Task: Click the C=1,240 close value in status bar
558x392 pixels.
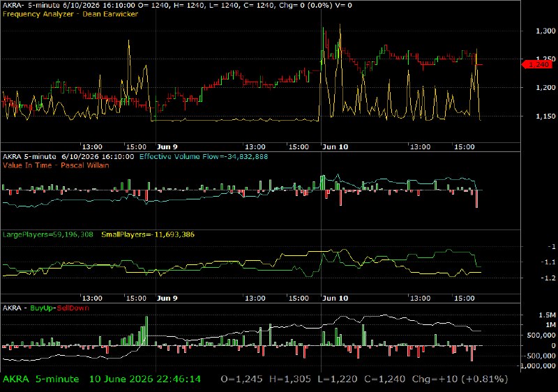Action: (385, 379)
